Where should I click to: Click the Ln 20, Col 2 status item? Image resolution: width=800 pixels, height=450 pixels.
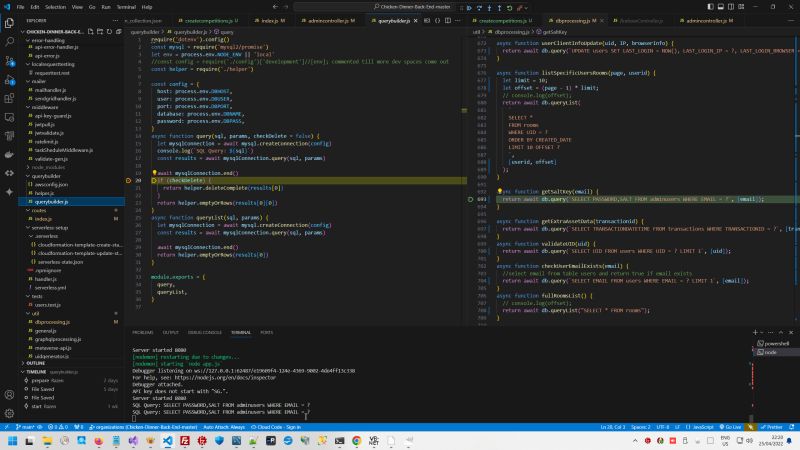(611, 427)
